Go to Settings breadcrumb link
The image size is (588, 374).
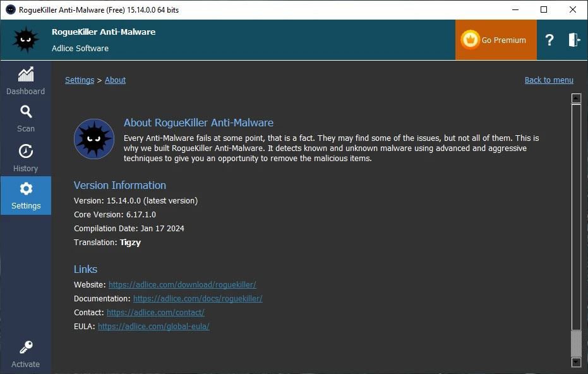(80, 80)
